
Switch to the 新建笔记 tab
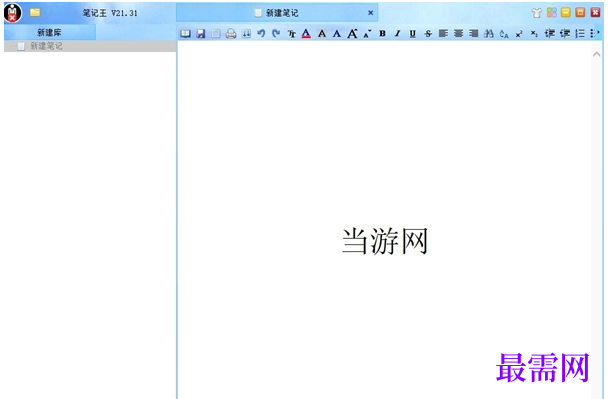(x=277, y=13)
